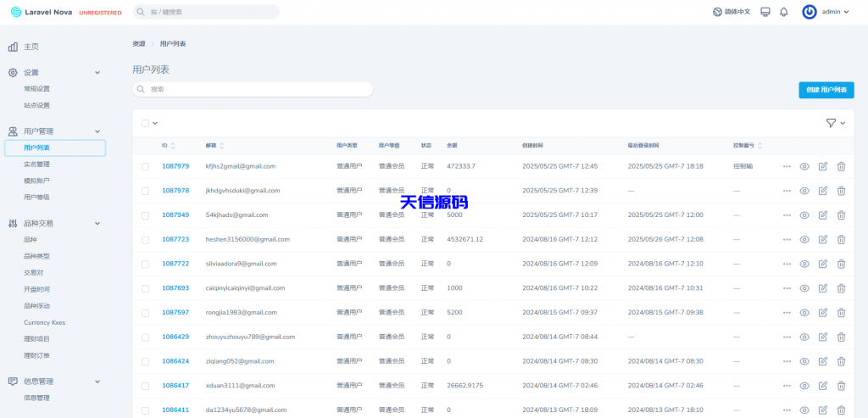Viewport: 868px width, 418px height.
Task: Click the 设置 gear icon in sidebar
Action: click(13, 73)
